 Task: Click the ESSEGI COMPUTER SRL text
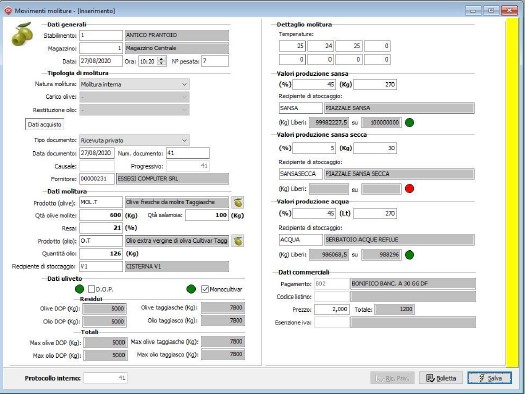148,179
